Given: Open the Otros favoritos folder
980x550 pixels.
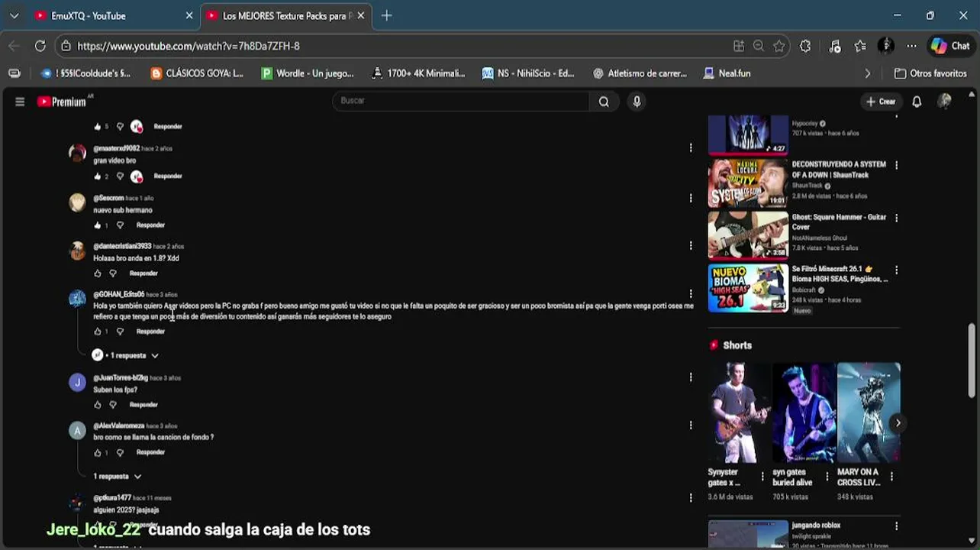Looking at the screenshot, I should click(930, 73).
